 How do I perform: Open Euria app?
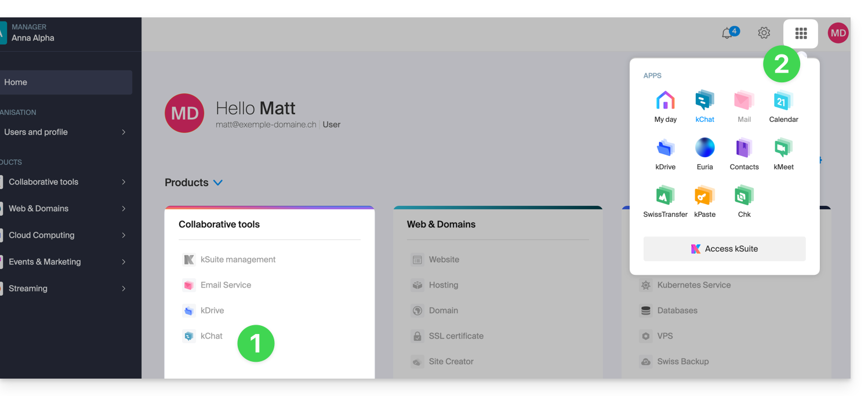coord(704,154)
